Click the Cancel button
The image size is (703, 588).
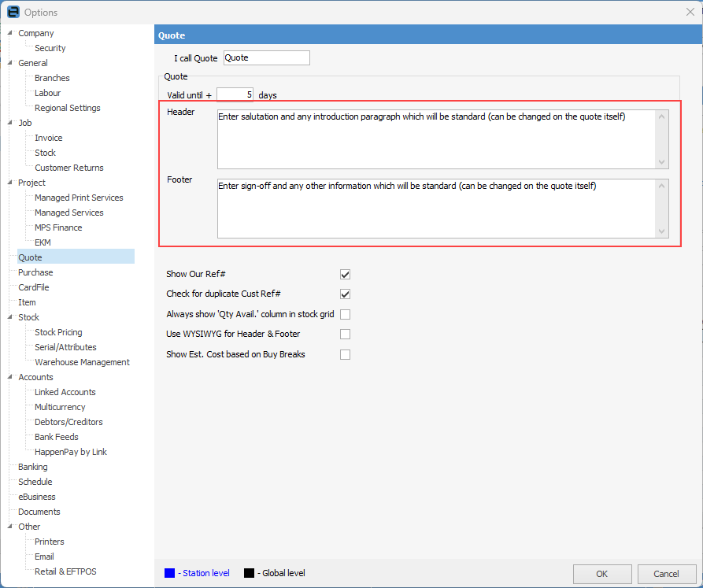tap(666, 574)
